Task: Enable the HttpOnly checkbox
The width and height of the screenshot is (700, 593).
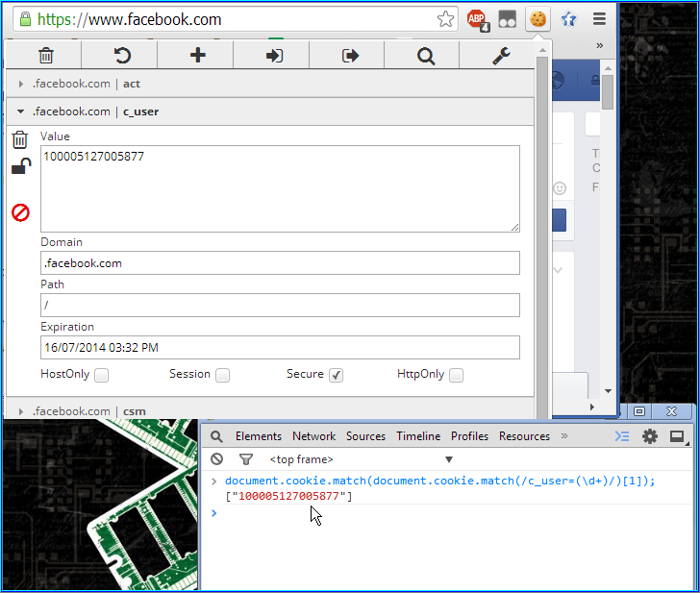Action: pos(456,375)
